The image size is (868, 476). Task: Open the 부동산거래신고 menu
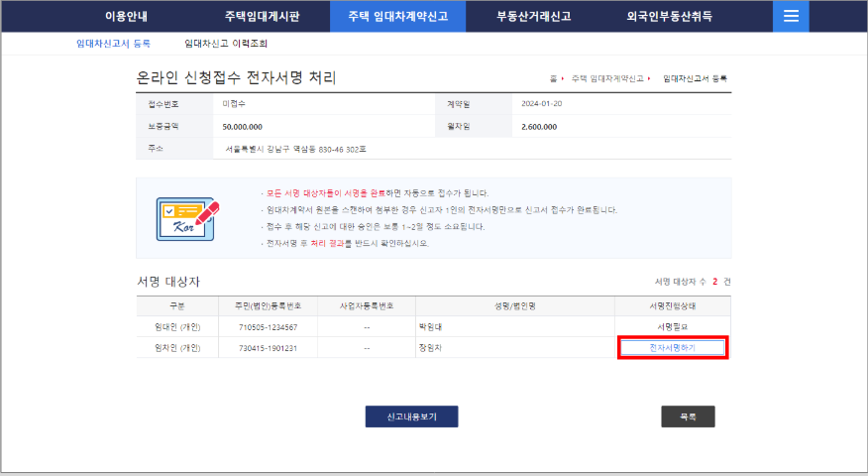(x=534, y=16)
